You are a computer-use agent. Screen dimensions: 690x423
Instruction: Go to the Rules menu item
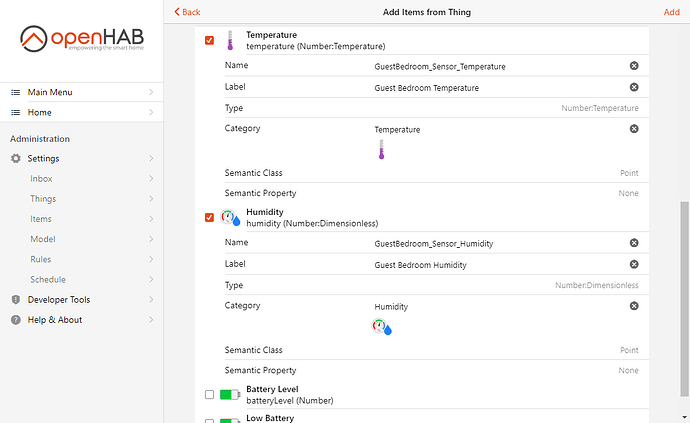[41, 259]
